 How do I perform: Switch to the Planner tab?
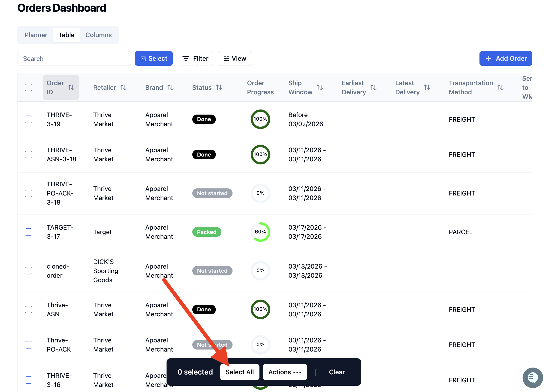[36, 35]
